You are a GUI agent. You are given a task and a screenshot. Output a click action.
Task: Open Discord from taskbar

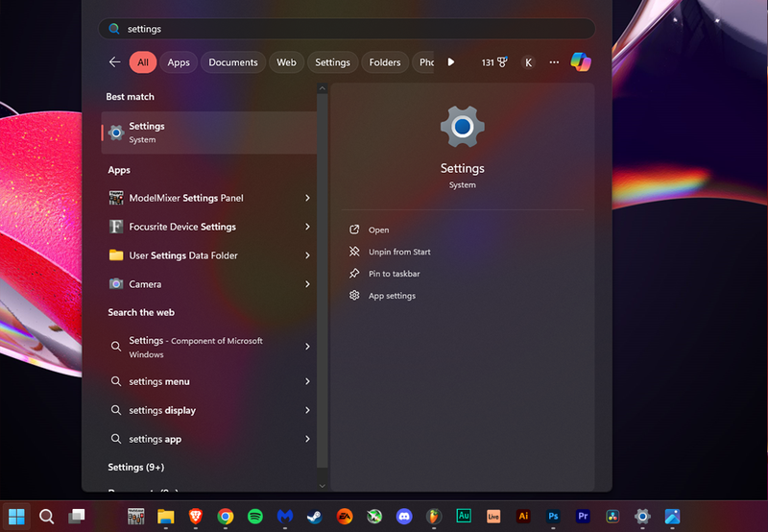(404, 516)
